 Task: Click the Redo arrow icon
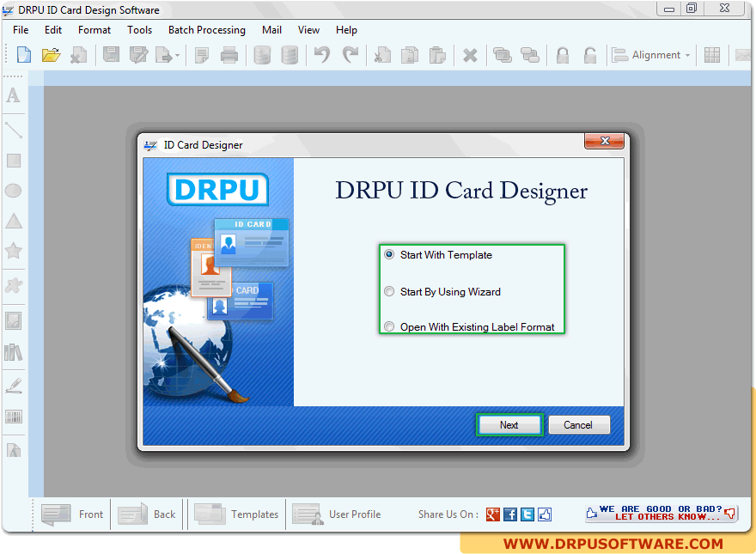coord(351,55)
